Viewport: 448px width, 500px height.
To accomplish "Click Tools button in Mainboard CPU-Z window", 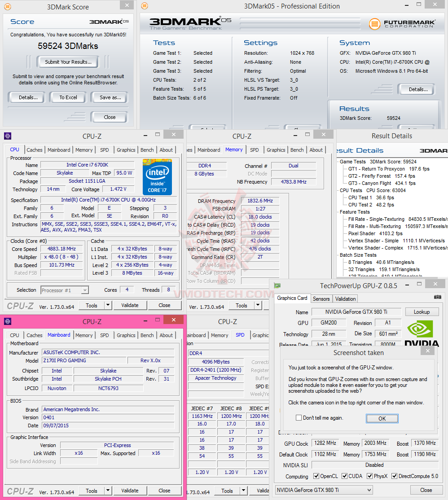I will (92, 491).
